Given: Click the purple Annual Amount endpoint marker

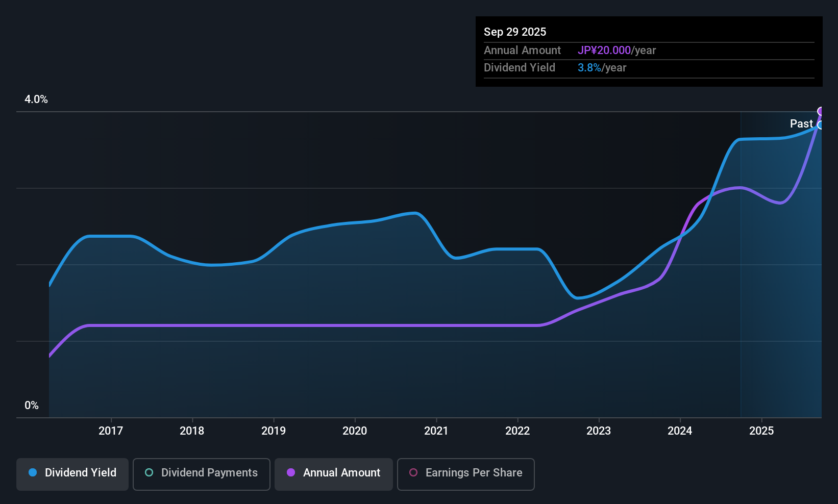Looking at the screenshot, I should tap(821, 111).
